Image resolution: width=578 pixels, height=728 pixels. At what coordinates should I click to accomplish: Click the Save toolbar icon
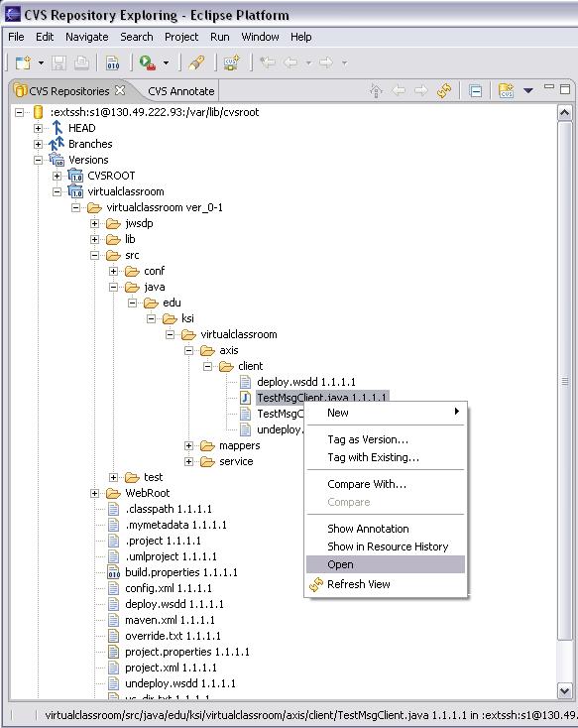58,62
